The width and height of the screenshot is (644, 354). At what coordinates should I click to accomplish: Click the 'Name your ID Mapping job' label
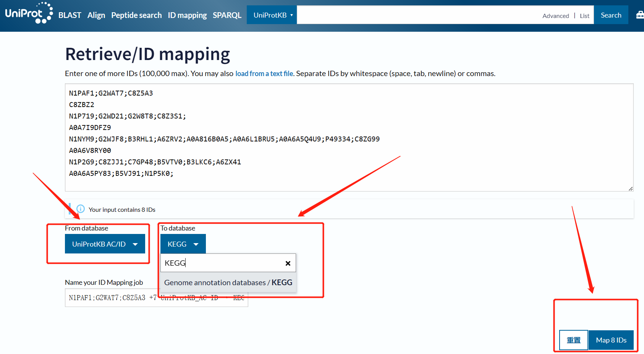pyautogui.click(x=104, y=283)
